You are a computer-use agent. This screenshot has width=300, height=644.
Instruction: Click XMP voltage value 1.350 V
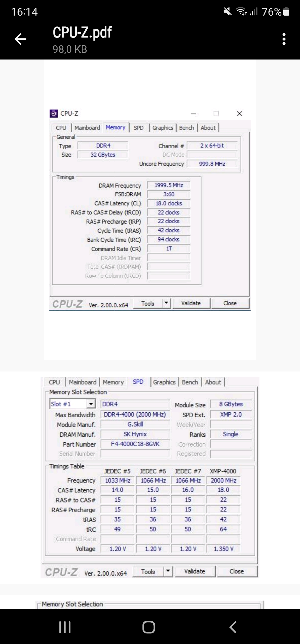223,549
